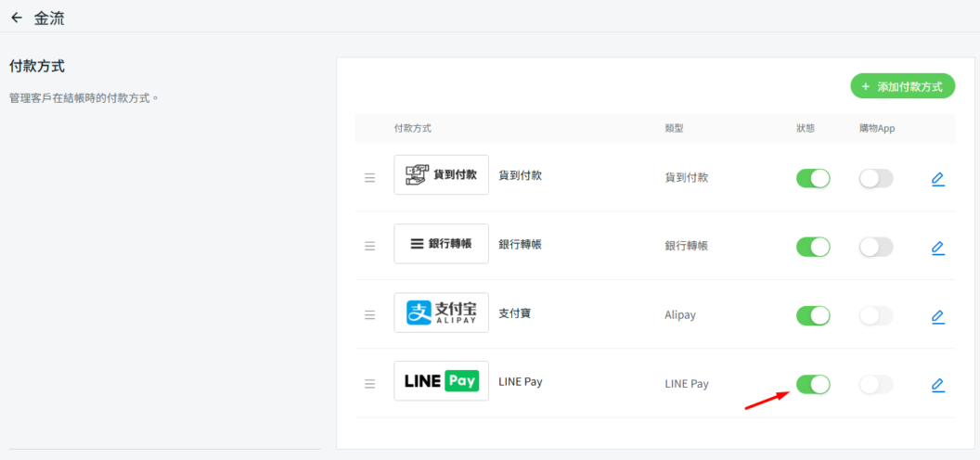
Task: Disable the 貨到付款 status toggle
Action: point(813,178)
